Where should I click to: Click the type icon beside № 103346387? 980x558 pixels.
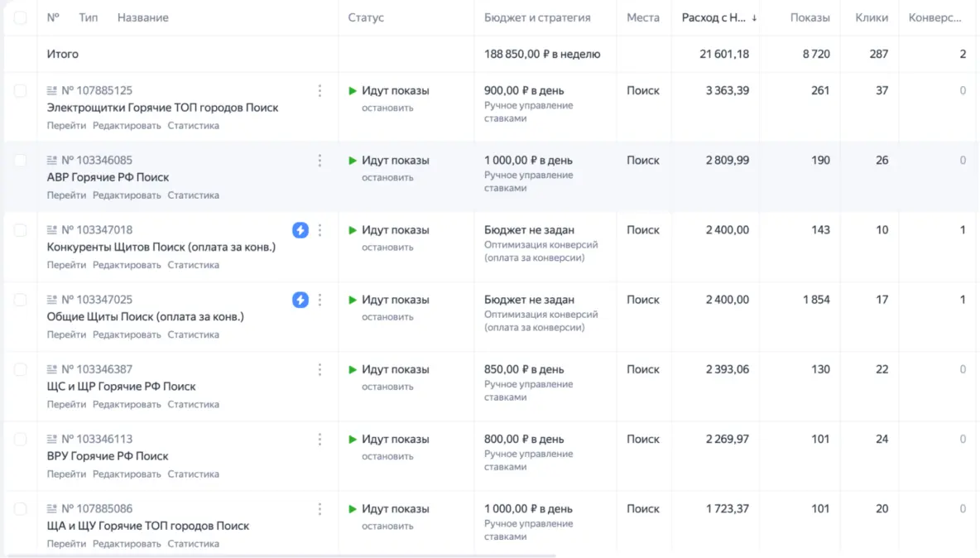[52, 369]
